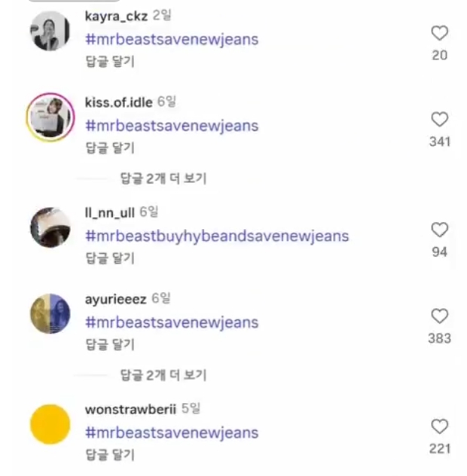The image size is (467, 476).
Task: Like wonstrawberii's comment with the heart
Action: (439, 427)
